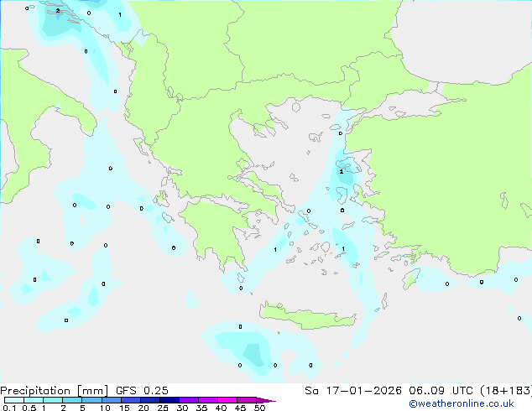Viewport: 532px width, 411px height.
Task: Click the "Sa 17-01-2026" date text
Action: pyautogui.click(x=353, y=391)
